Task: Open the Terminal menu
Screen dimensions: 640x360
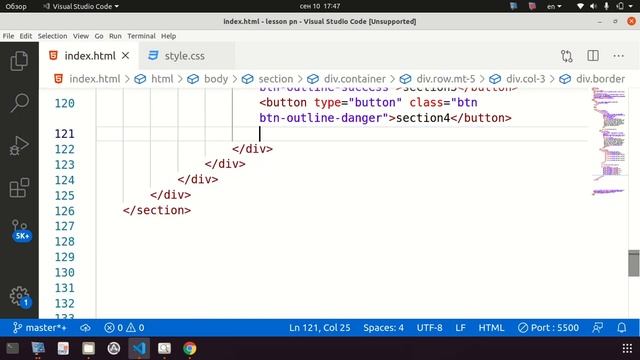Action: [x=141, y=36]
